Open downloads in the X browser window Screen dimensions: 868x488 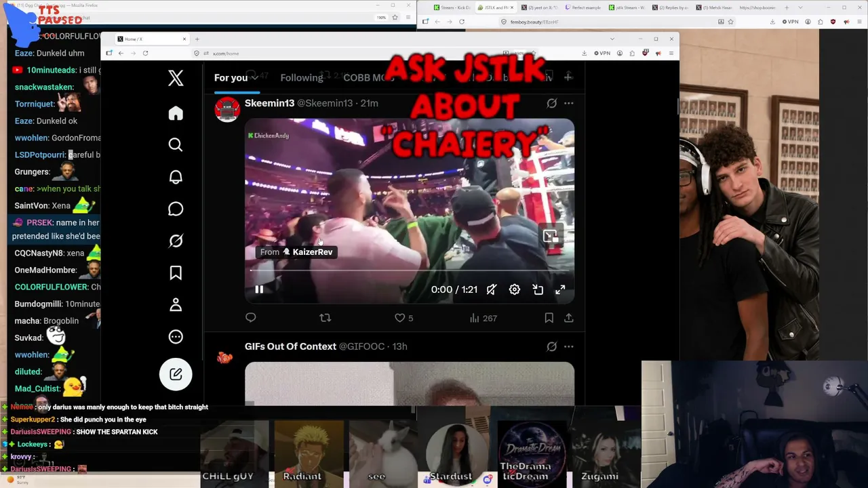click(585, 53)
